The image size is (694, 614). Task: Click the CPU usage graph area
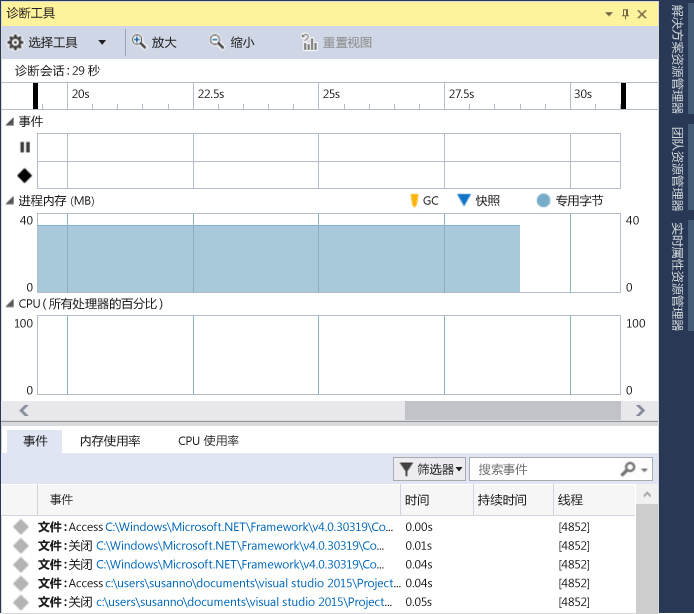click(x=329, y=355)
